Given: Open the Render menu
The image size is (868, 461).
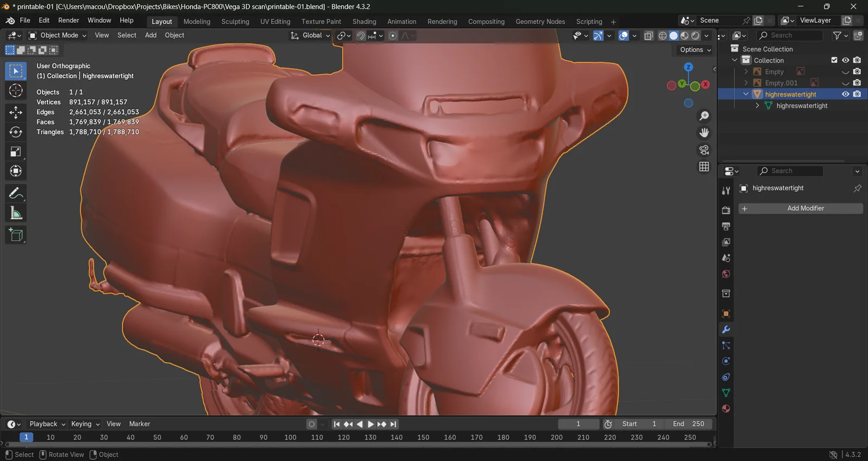Looking at the screenshot, I should (68, 21).
